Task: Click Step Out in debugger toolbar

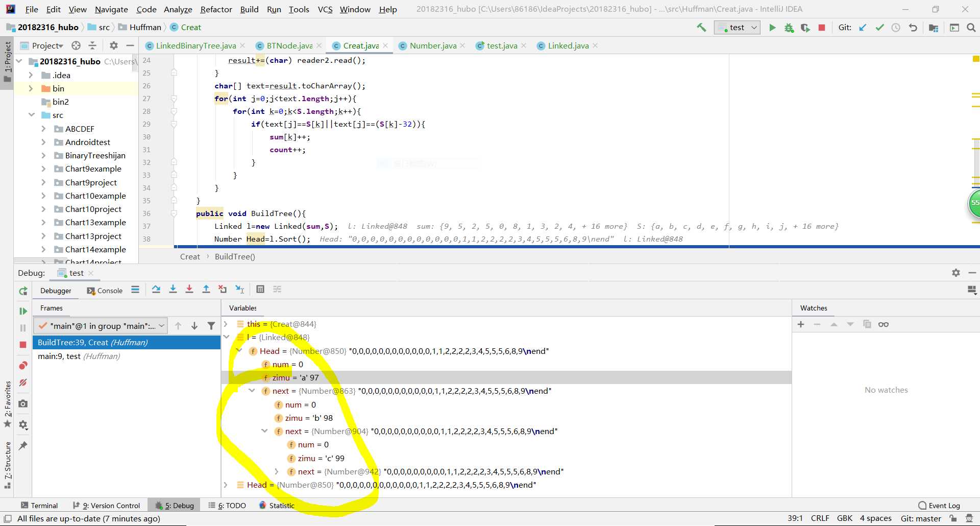Action: (206, 290)
